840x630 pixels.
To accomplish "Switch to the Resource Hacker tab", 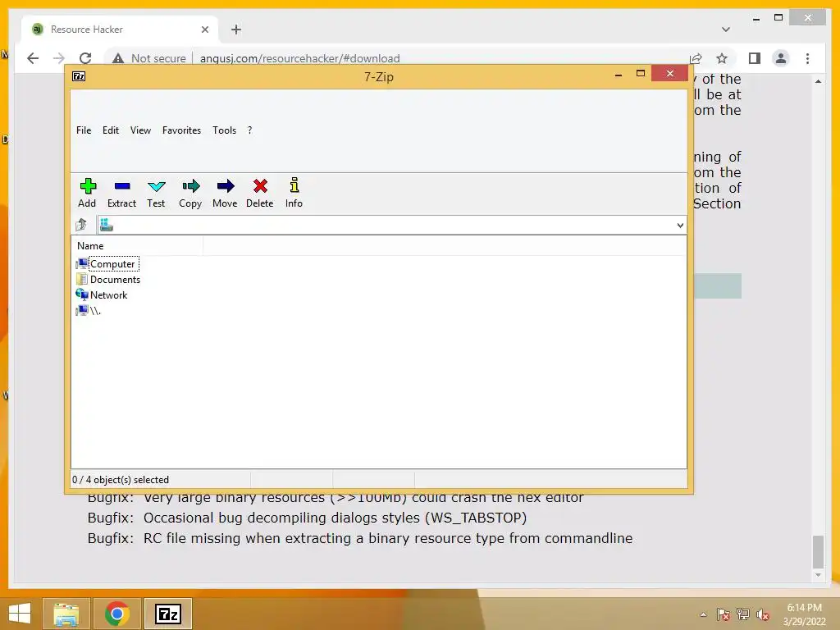I will coord(121,30).
